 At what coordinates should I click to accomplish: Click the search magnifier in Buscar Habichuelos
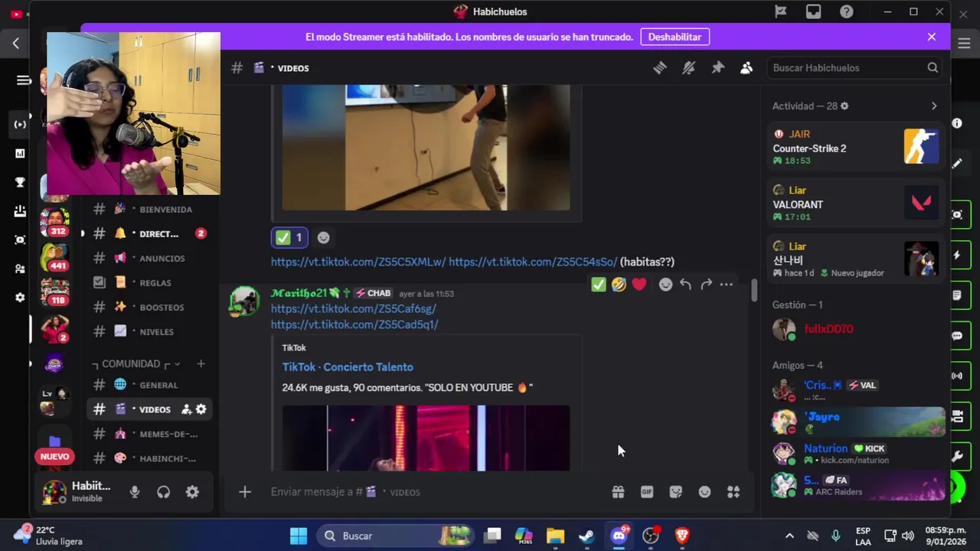click(x=933, y=68)
